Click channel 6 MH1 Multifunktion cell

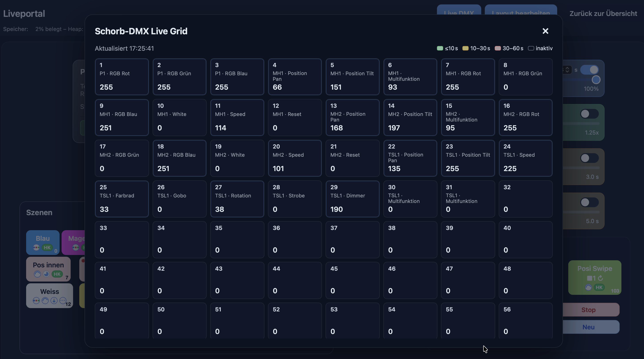click(x=410, y=77)
